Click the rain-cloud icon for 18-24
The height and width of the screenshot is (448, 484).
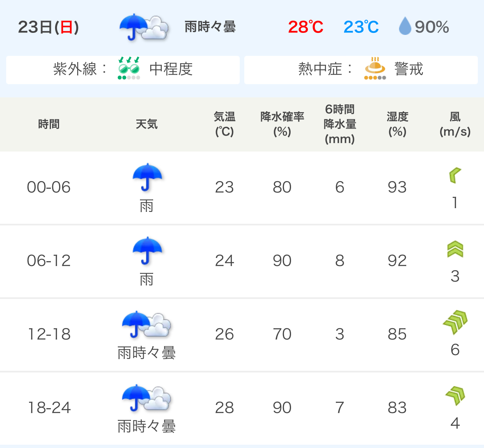pos(147,398)
